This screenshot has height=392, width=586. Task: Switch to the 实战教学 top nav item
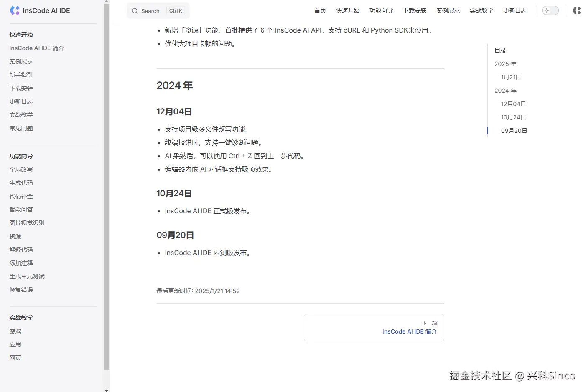pos(481,10)
